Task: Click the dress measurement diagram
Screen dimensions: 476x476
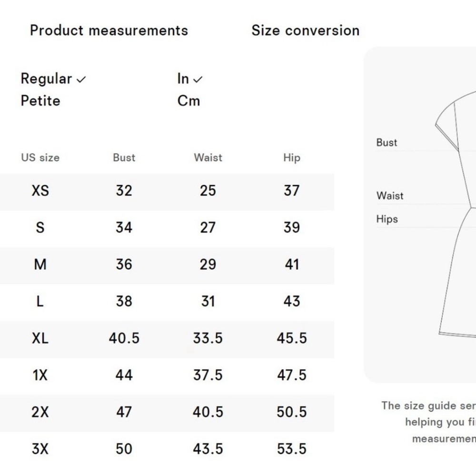Action: pyautogui.click(x=457, y=214)
